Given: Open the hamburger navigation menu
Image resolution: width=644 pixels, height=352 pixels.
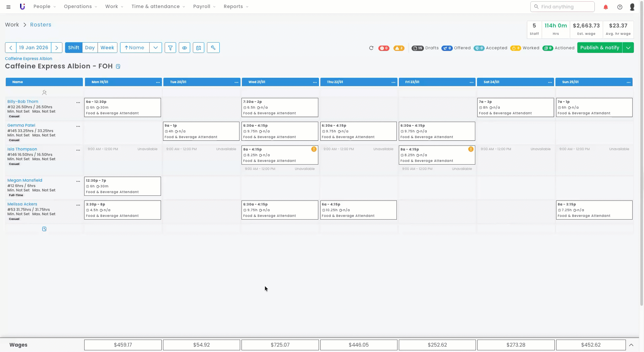Looking at the screenshot, I should pos(8,7).
